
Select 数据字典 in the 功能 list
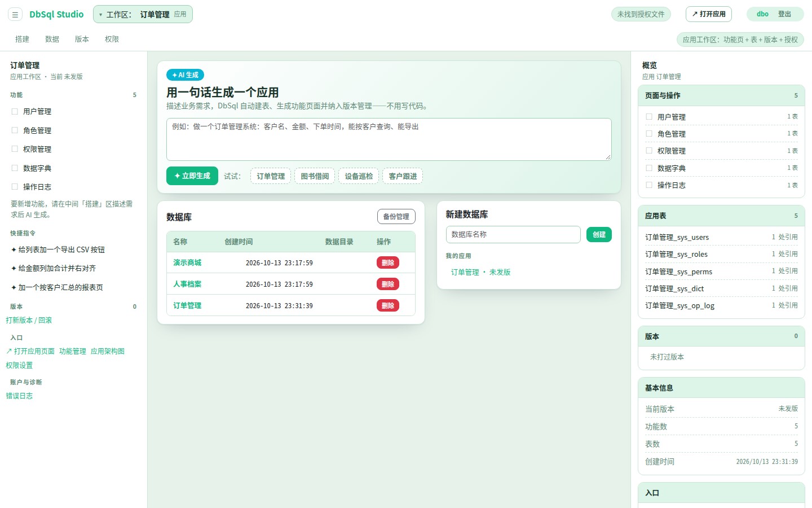click(74, 168)
